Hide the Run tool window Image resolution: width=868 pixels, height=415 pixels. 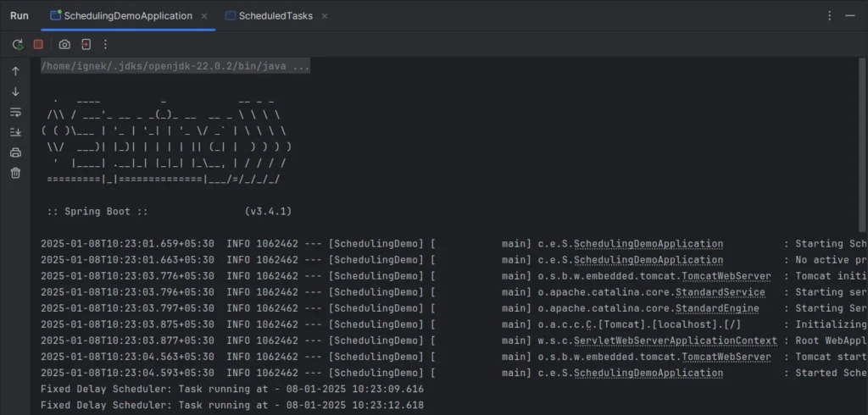click(x=850, y=16)
